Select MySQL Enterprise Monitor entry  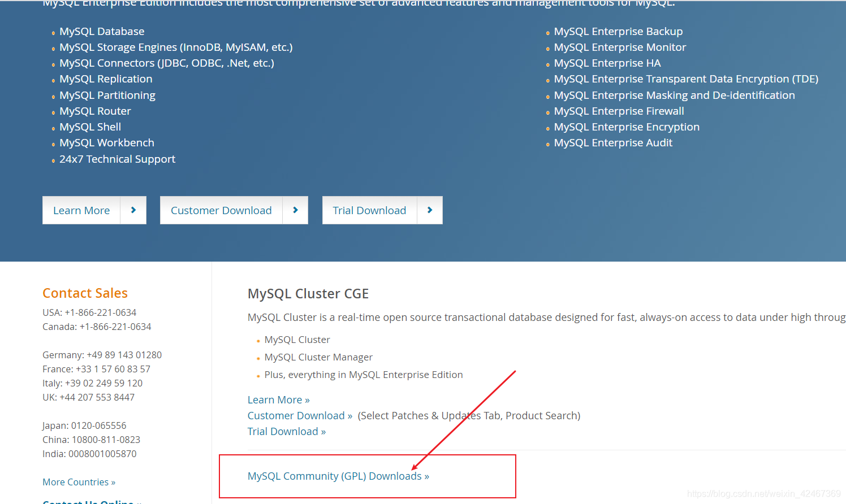pyautogui.click(x=620, y=47)
